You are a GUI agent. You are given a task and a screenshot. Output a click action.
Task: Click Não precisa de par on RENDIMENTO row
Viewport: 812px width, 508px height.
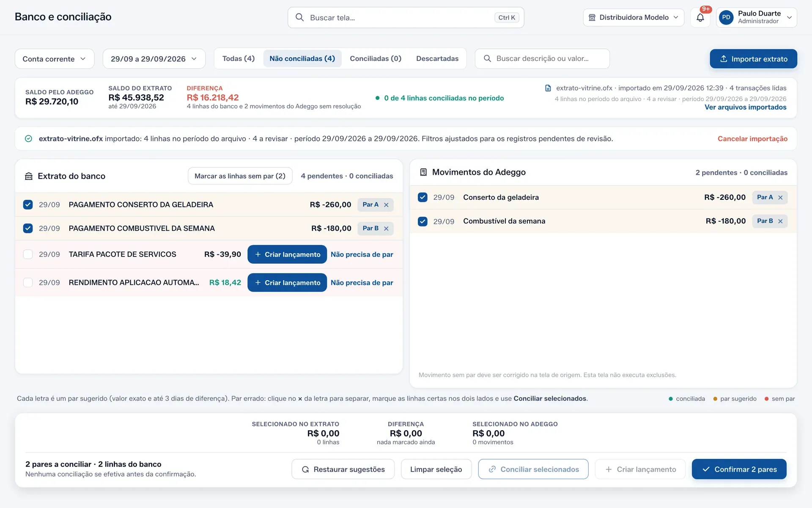(x=362, y=283)
